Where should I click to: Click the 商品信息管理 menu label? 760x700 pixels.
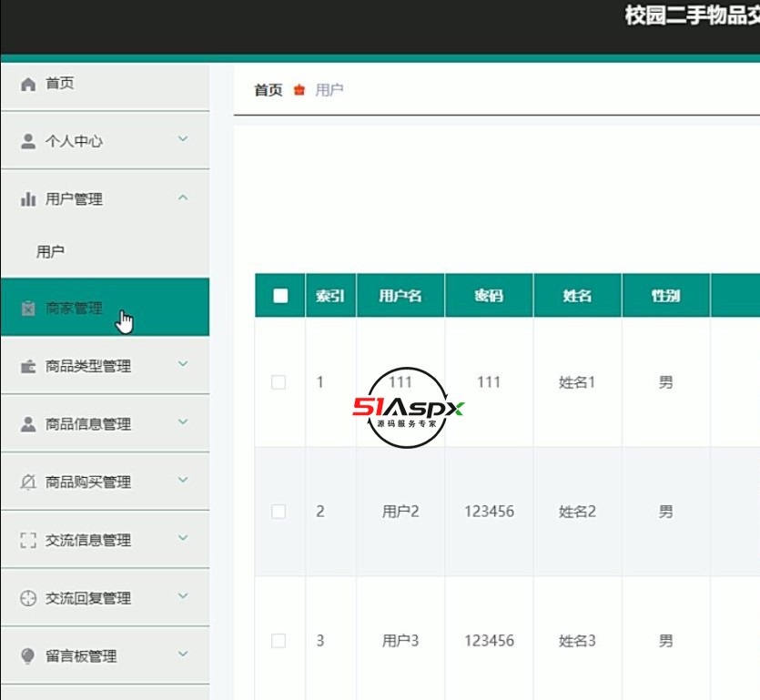pyautogui.click(x=88, y=424)
